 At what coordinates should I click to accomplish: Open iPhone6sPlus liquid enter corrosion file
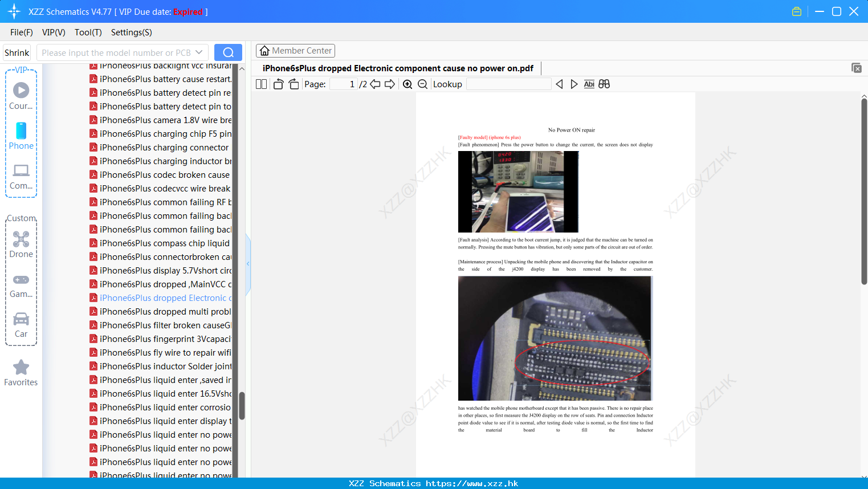[160, 407]
